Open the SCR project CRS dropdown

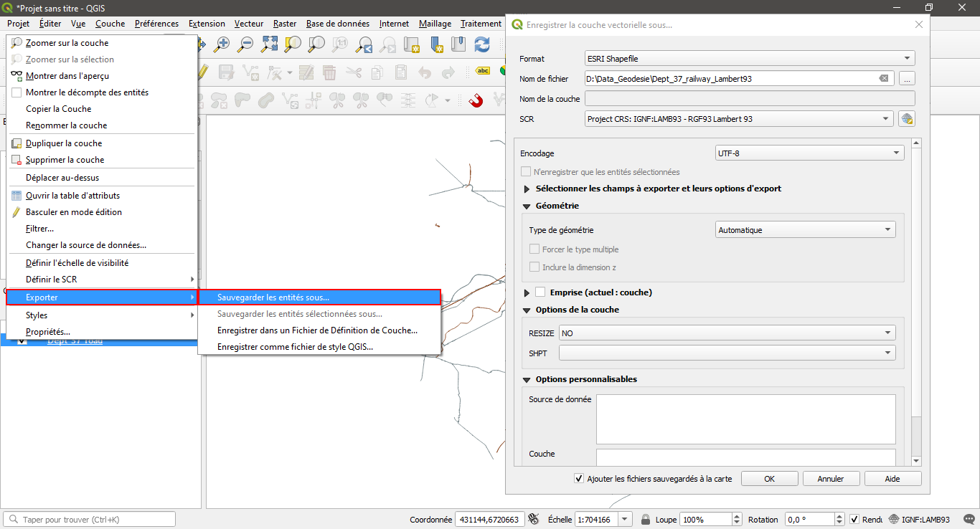739,119
